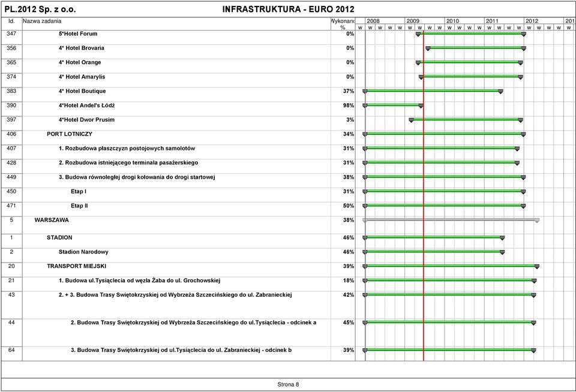This screenshot has height=392, width=576.
Task: Select the 'Etap I' task name
Action: (79, 191)
